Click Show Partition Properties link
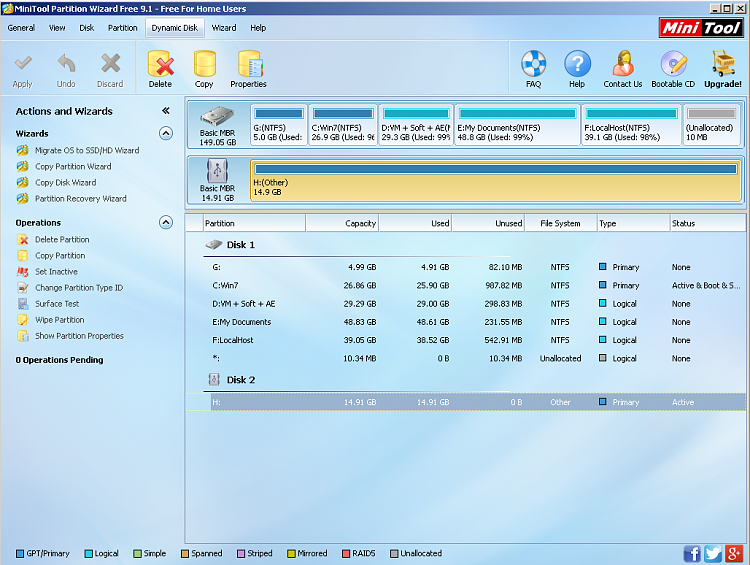Image resolution: width=750 pixels, height=565 pixels. point(79,336)
